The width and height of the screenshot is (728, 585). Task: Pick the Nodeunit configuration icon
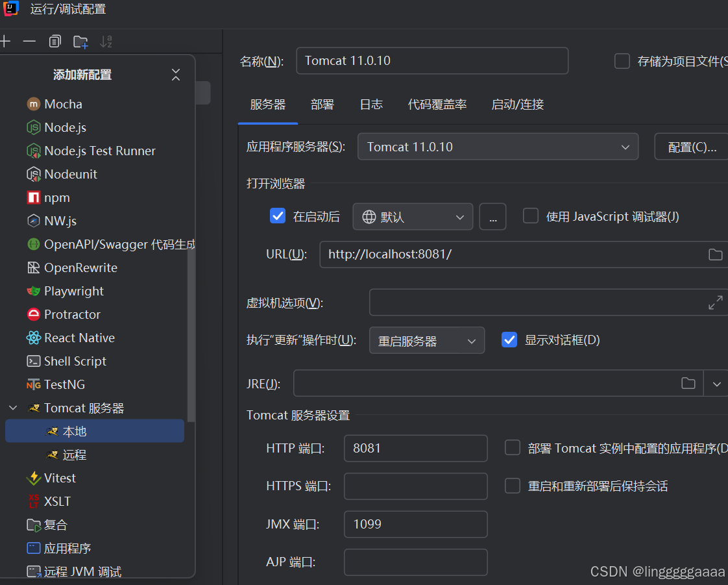34,174
